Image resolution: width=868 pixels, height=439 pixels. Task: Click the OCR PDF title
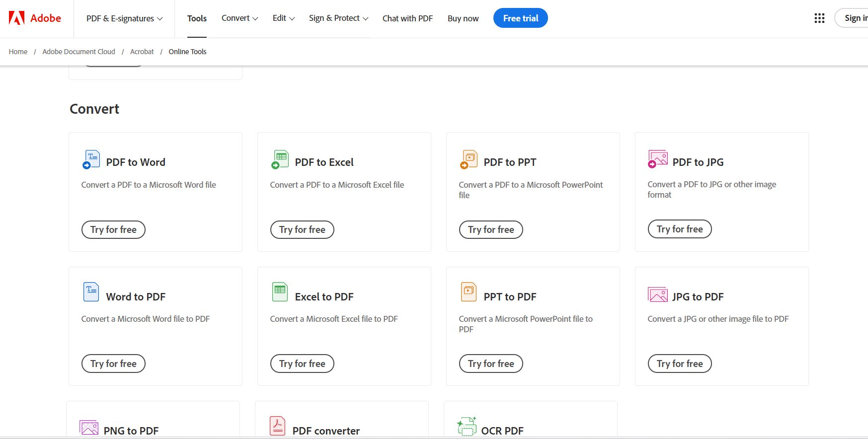pyautogui.click(x=502, y=431)
